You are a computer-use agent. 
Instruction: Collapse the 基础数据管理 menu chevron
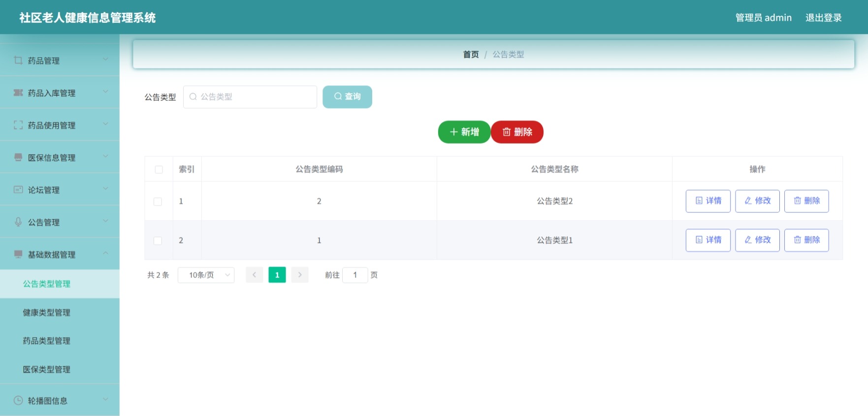click(x=105, y=253)
